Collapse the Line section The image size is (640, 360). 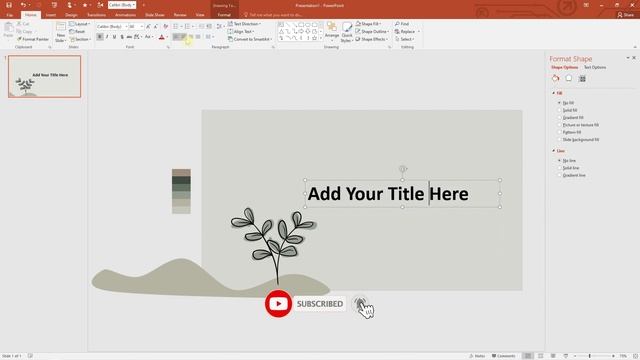(x=554, y=151)
